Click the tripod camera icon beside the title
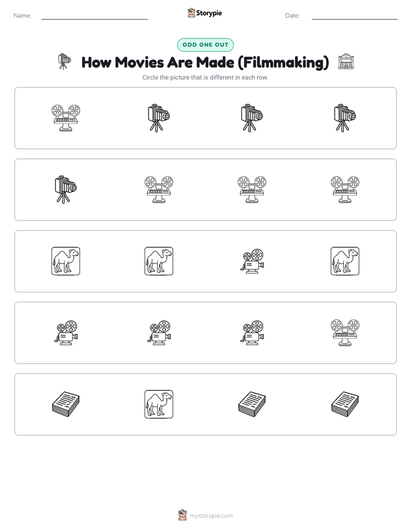This screenshot has height=532, width=411. [x=64, y=62]
